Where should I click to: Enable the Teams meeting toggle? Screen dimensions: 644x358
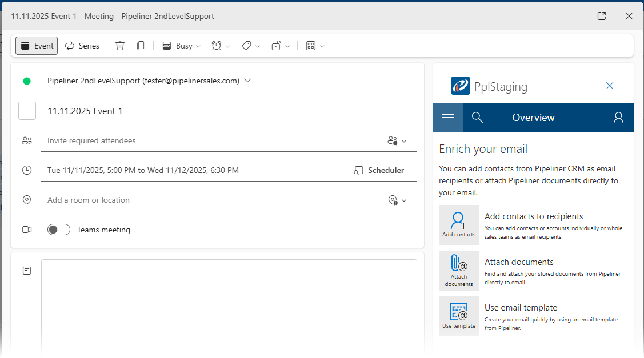pyautogui.click(x=59, y=230)
